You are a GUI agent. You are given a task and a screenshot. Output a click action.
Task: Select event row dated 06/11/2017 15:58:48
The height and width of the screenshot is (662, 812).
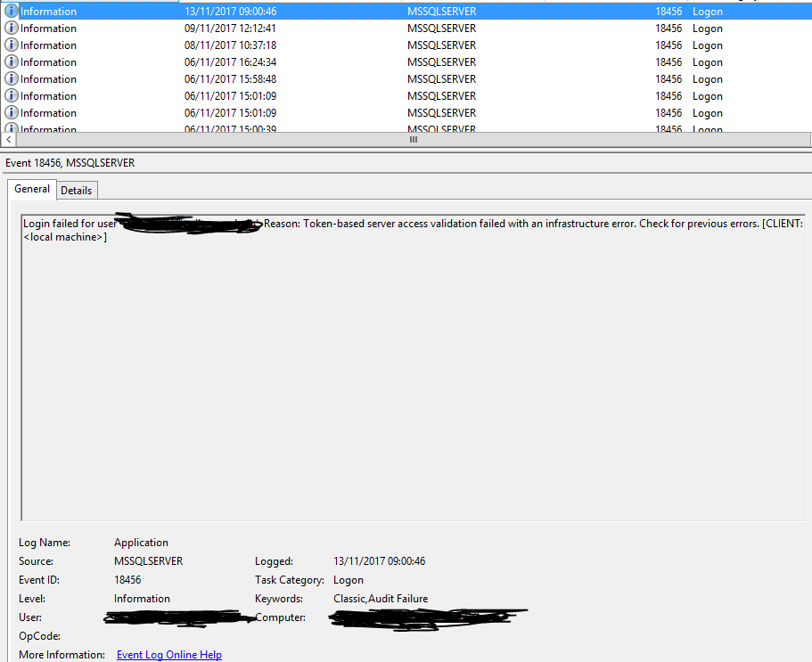[406, 79]
